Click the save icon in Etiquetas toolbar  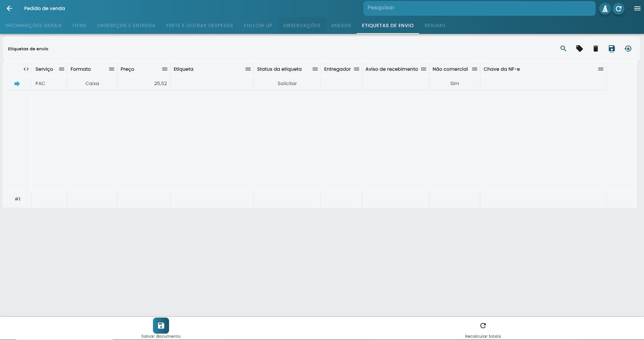point(611,49)
